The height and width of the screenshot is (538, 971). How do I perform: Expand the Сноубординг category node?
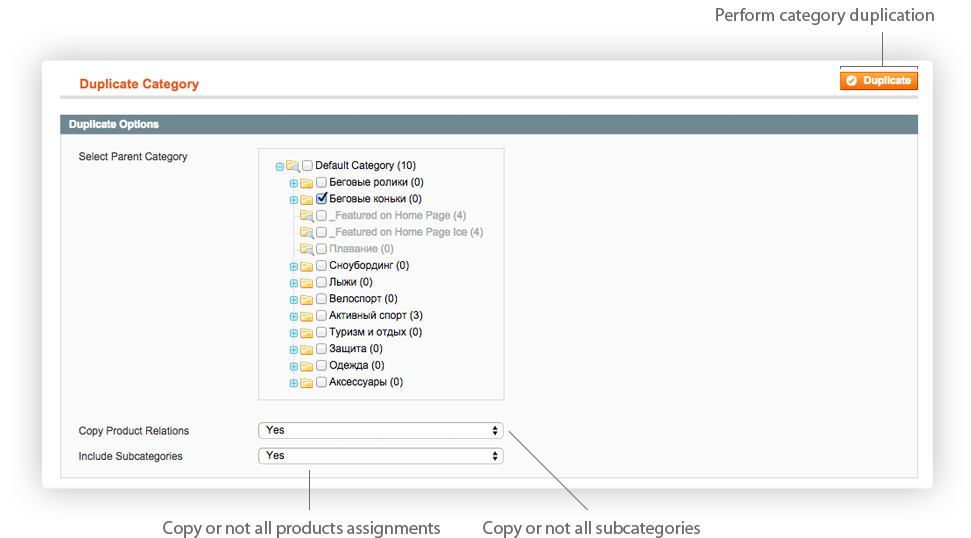(294, 266)
